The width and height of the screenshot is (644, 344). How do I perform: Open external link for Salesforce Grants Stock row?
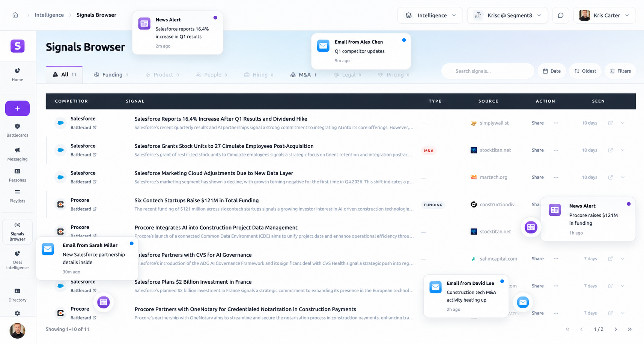click(x=610, y=150)
